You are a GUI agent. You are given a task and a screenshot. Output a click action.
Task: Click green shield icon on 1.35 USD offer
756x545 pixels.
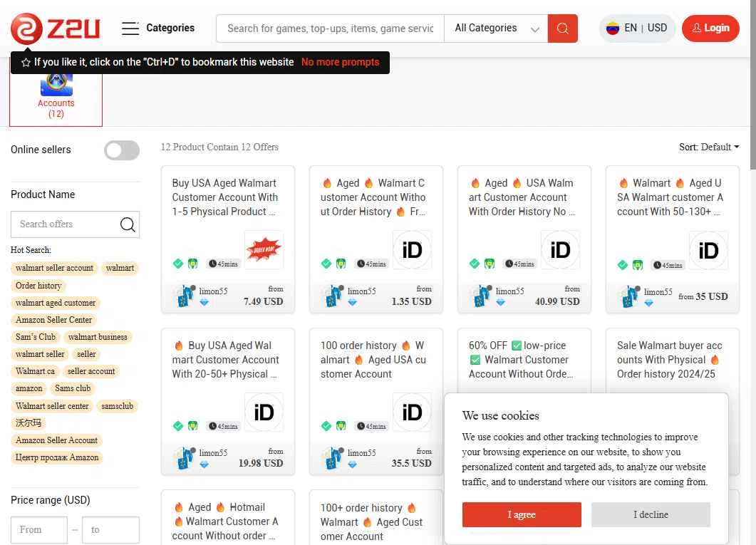pyautogui.click(x=341, y=264)
